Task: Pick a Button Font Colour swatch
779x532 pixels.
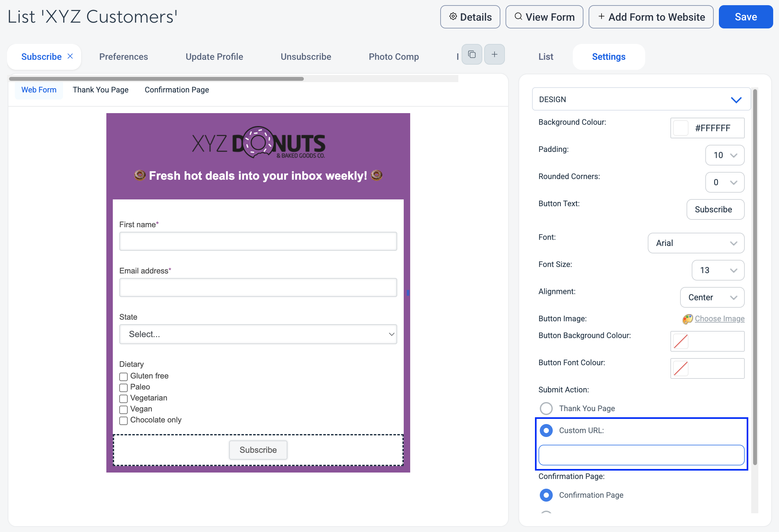Action: [680, 369]
